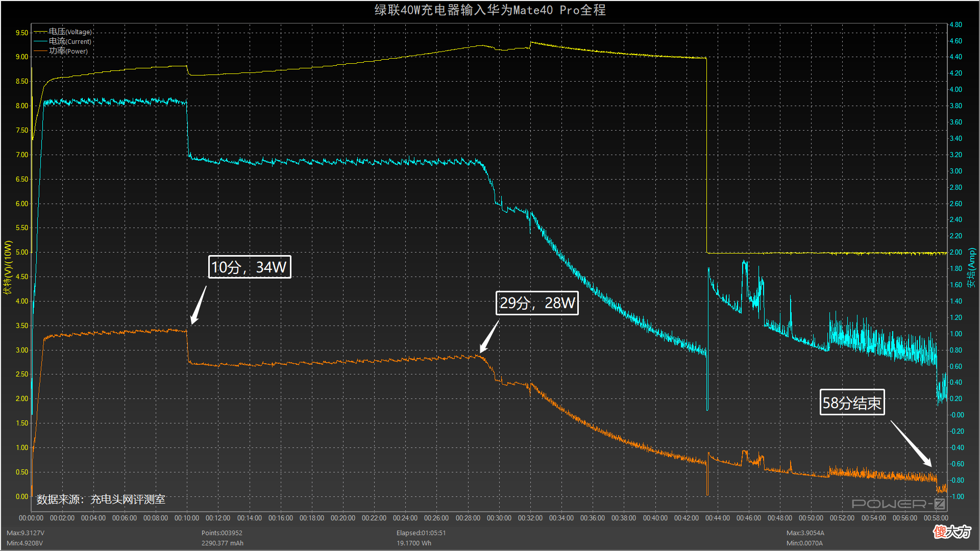Click the Points:003952 counter

(222, 533)
